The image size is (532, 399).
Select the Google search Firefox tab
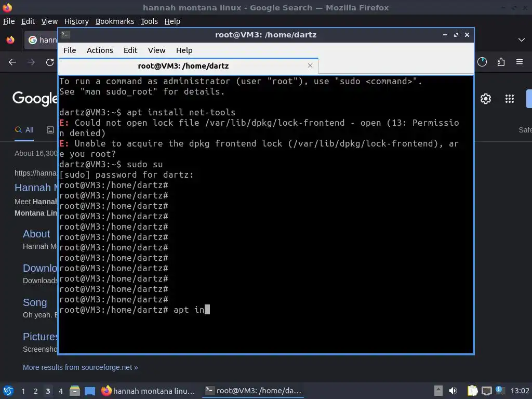[x=41, y=40]
